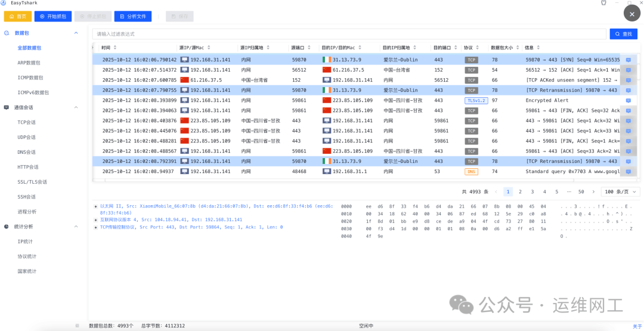644x331 pixels.
Task: Open detail icon for DNS query row
Action: (x=628, y=172)
